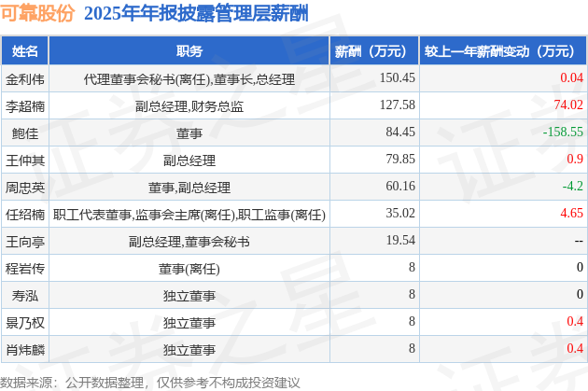Click salary value 19.54
Viewport: 588px width, 391px height.
400,240
